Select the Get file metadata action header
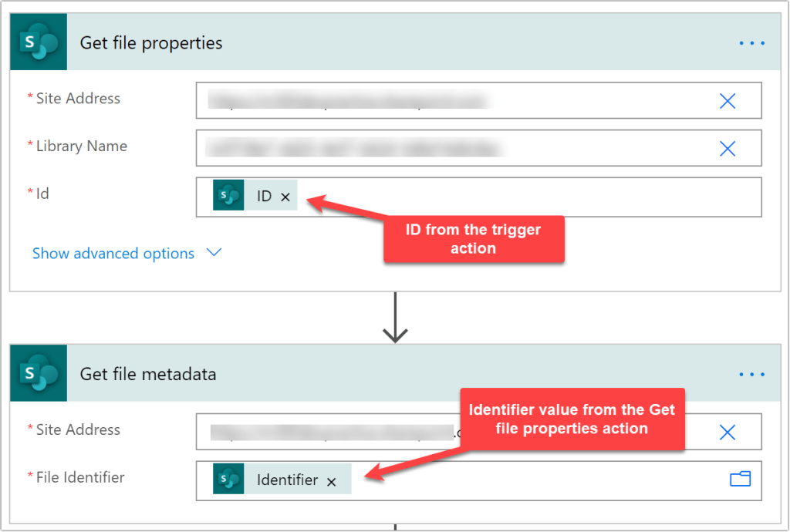 tap(386, 375)
